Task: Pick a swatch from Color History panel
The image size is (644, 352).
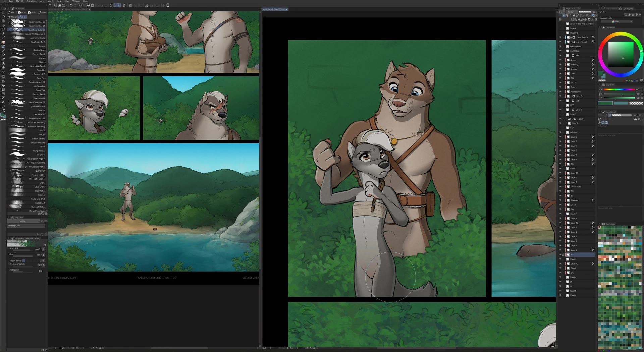Action: (x=620, y=288)
